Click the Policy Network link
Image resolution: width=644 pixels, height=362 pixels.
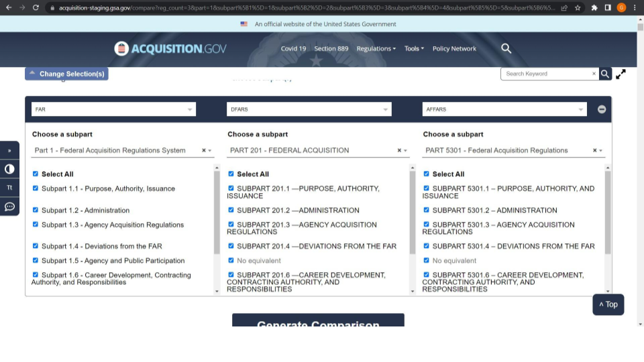(454, 49)
